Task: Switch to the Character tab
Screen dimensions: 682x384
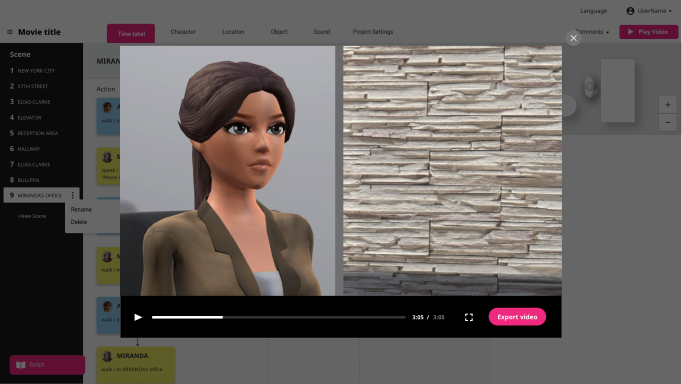Action: (x=183, y=32)
